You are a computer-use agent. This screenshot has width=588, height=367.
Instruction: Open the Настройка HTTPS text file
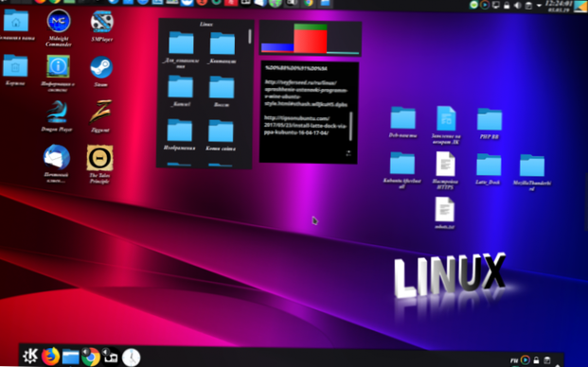446,164
